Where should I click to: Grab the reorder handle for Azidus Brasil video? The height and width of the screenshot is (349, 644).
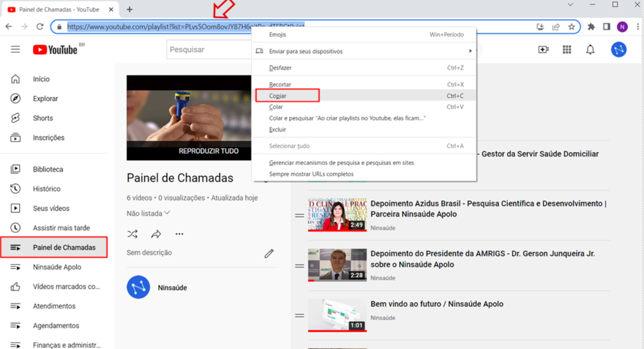299,215
